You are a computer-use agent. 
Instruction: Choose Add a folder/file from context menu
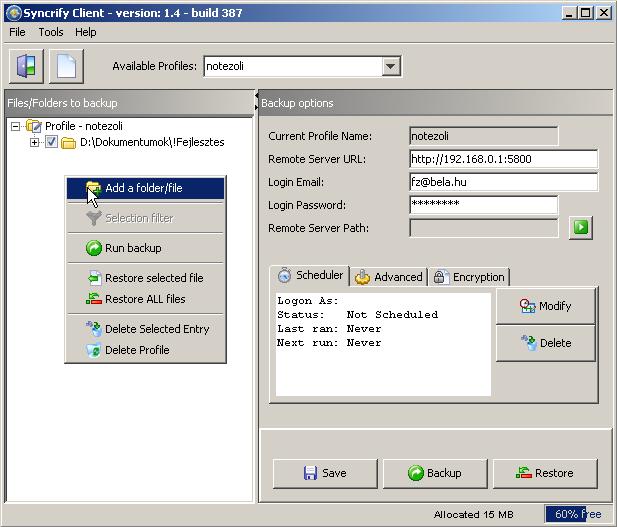coord(146,188)
